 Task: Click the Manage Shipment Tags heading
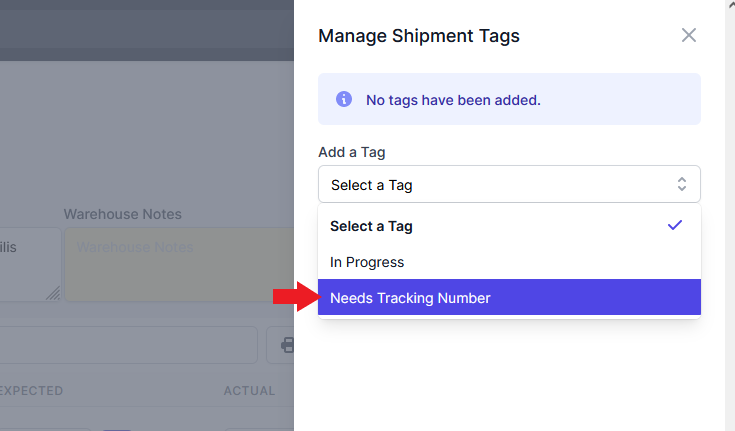[419, 36]
